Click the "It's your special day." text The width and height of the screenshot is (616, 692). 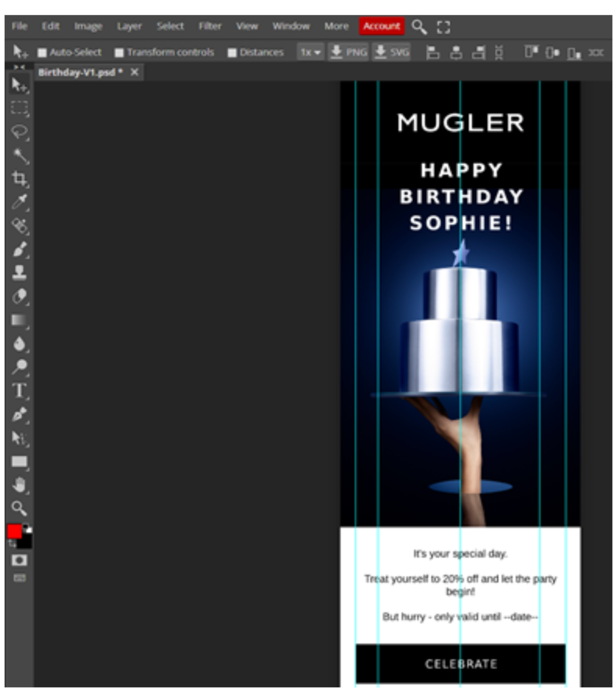[461, 554]
